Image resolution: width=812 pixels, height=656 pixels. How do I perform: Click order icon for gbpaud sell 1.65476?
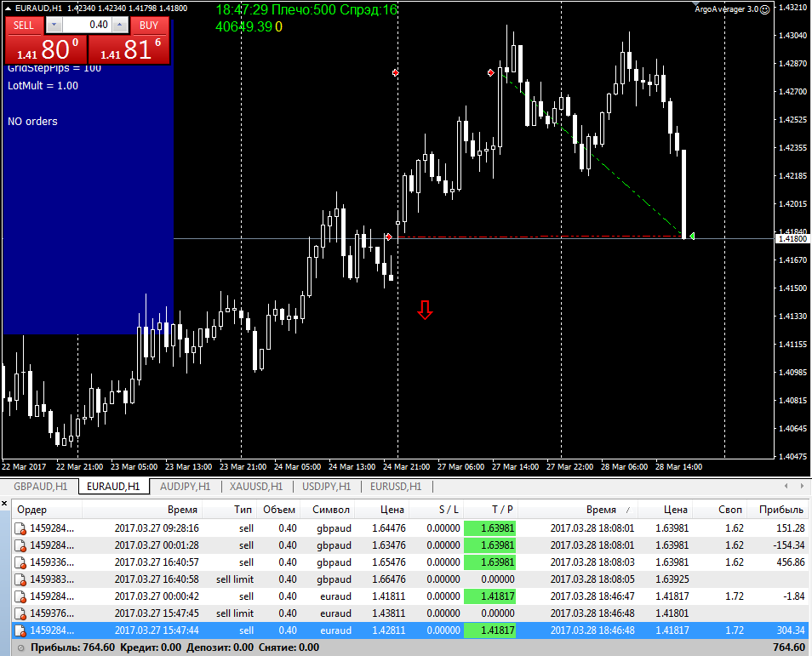pos(20,562)
